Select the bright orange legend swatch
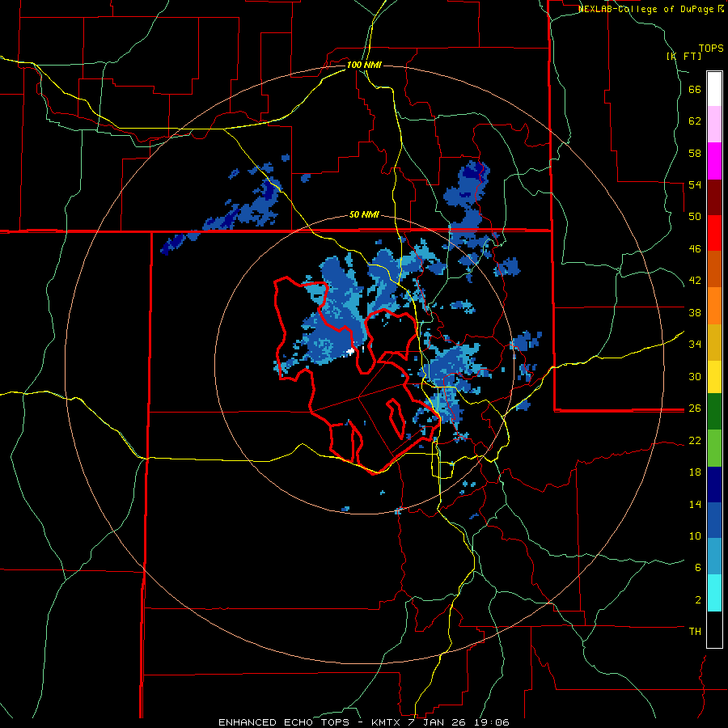This screenshot has height=728, width=728. click(714, 306)
